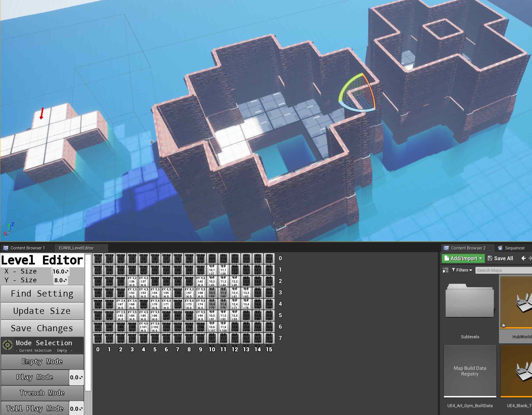The height and width of the screenshot is (415, 532).
Task: Select the Content Browser 2 tab
Action: point(468,248)
